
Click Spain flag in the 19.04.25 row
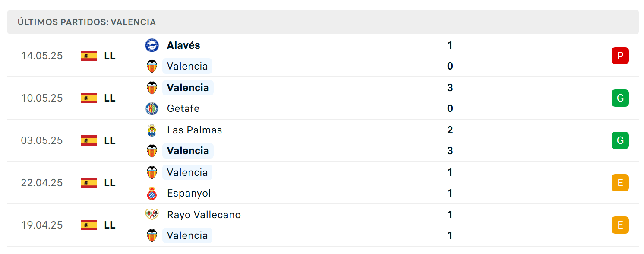pyautogui.click(x=89, y=225)
